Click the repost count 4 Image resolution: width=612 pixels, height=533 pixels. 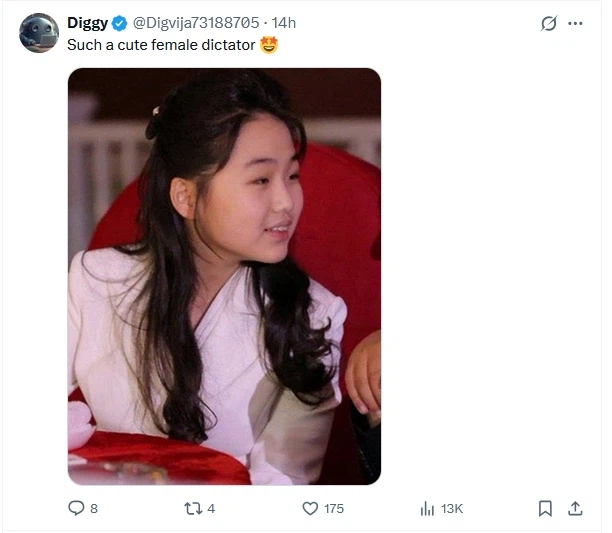(x=211, y=508)
